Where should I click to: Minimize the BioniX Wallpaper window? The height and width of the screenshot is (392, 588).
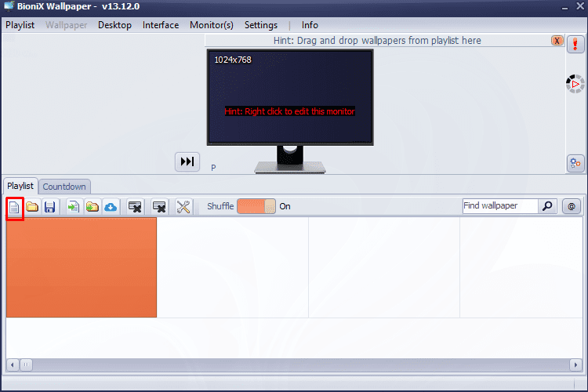point(564,7)
